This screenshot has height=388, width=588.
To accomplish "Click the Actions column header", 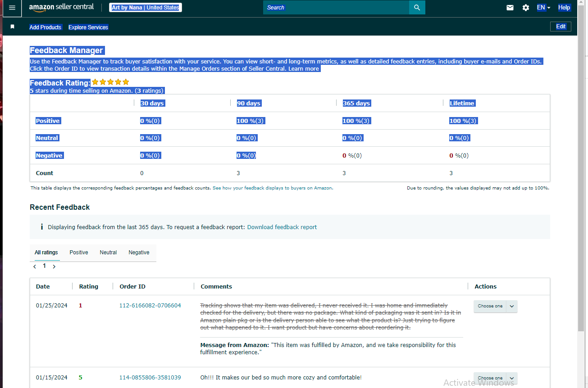I will pos(486,286).
